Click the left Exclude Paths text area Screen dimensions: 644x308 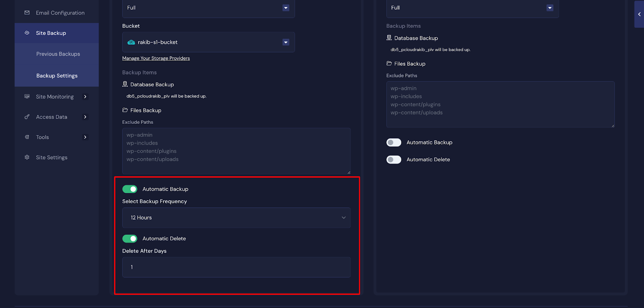click(236, 151)
